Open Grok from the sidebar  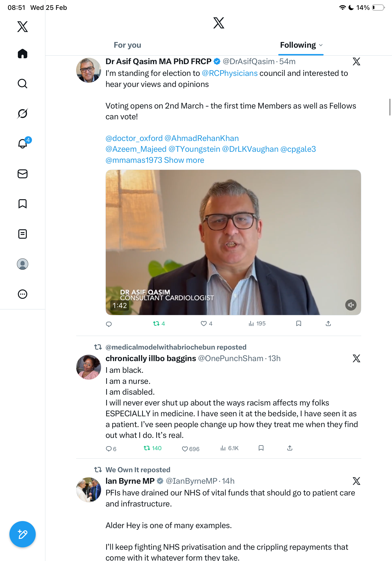[23, 113]
